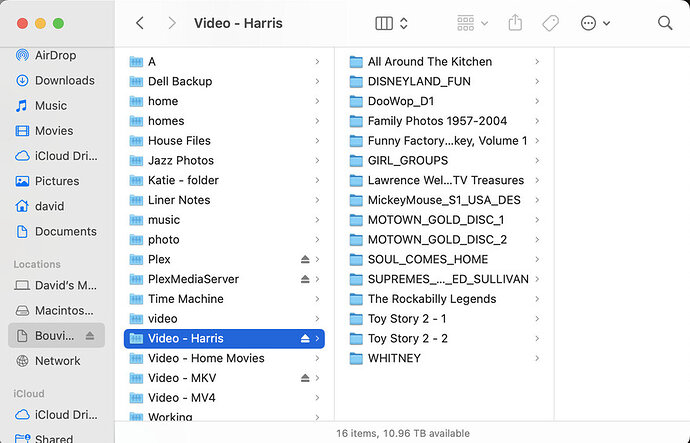Open Shared in the sidebar
Screen dimensions: 690x443
56,439
